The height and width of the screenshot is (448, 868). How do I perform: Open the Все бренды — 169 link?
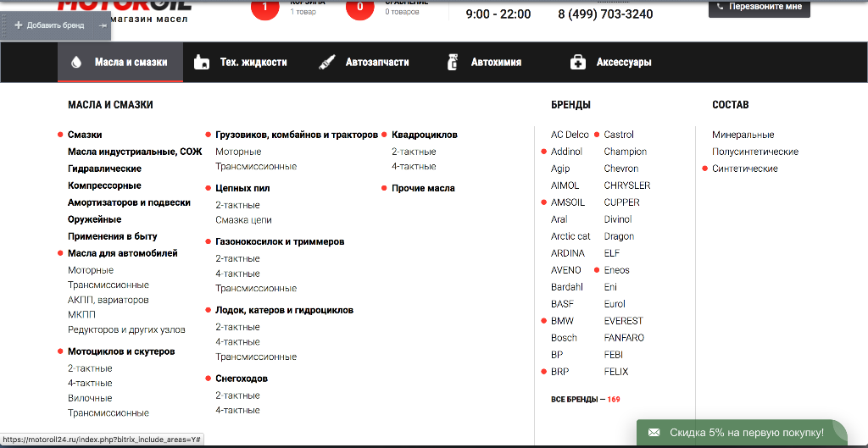click(586, 400)
